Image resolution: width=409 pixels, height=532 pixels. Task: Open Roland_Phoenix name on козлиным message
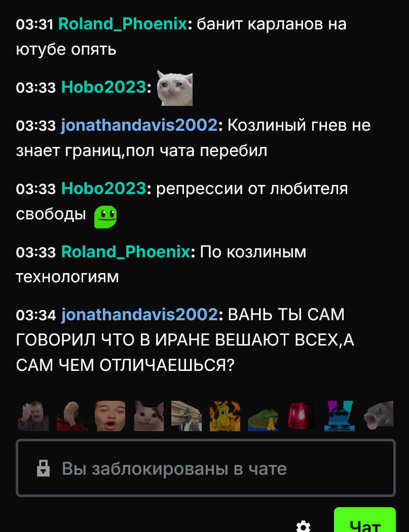point(126,252)
